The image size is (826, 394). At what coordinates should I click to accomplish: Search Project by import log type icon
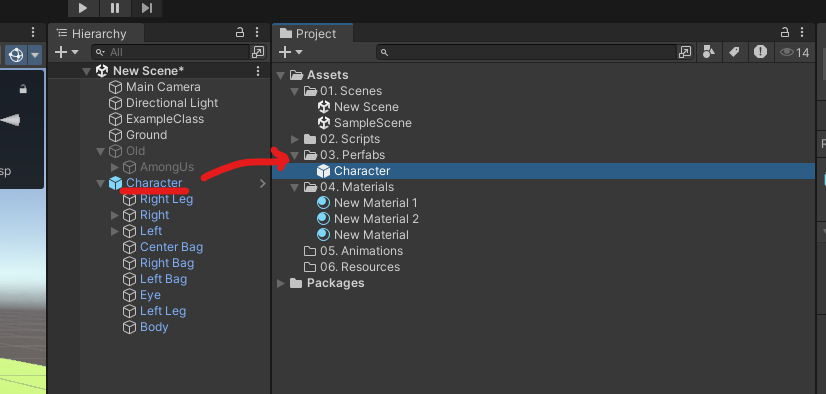coord(760,52)
